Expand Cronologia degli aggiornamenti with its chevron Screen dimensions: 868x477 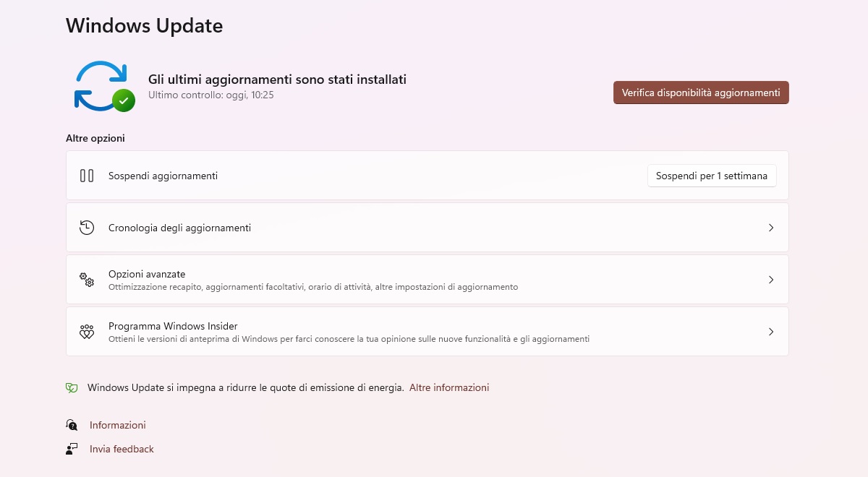[x=771, y=228]
